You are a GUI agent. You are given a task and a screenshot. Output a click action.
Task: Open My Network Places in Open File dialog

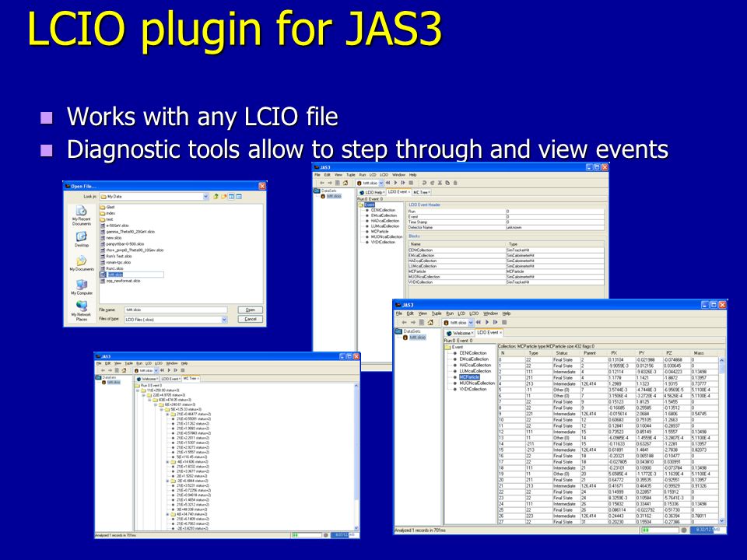click(82, 312)
